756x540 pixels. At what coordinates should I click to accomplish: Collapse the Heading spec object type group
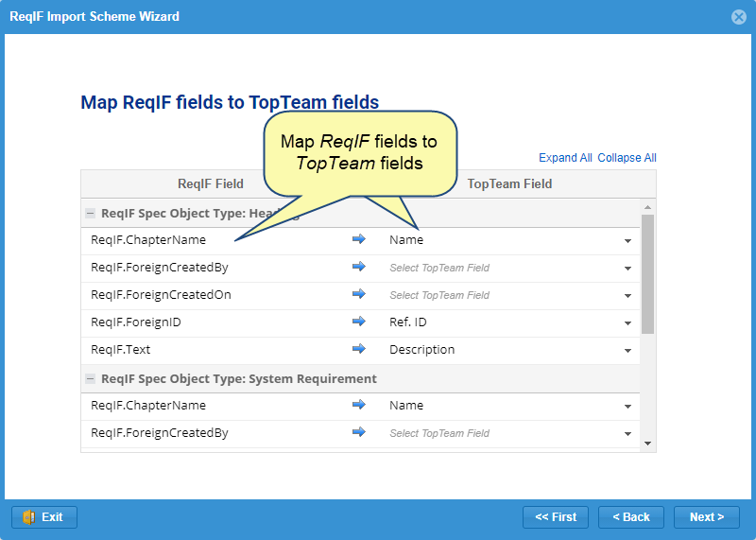point(90,214)
